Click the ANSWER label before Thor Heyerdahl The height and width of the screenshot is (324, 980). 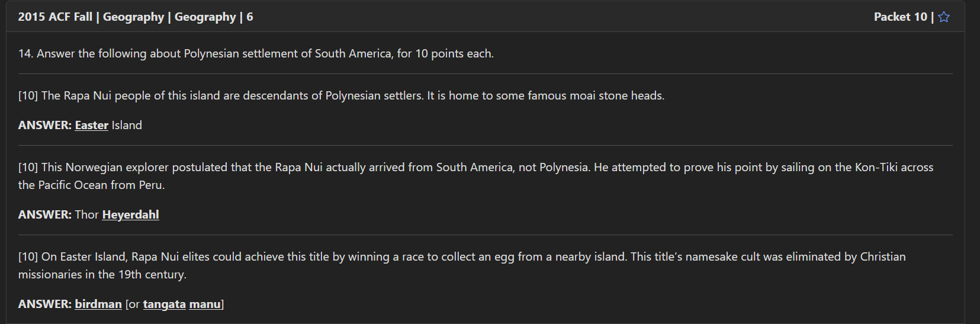pyautogui.click(x=44, y=215)
